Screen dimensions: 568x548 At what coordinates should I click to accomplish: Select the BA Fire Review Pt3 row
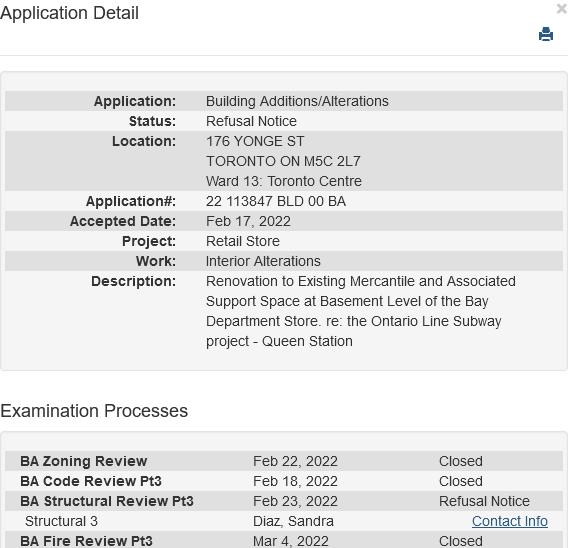pyautogui.click(x=284, y=540)
